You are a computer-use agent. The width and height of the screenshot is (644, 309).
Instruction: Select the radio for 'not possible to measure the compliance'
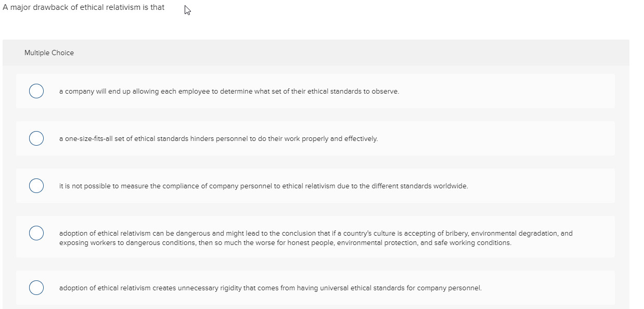click(x=36, y=186)
